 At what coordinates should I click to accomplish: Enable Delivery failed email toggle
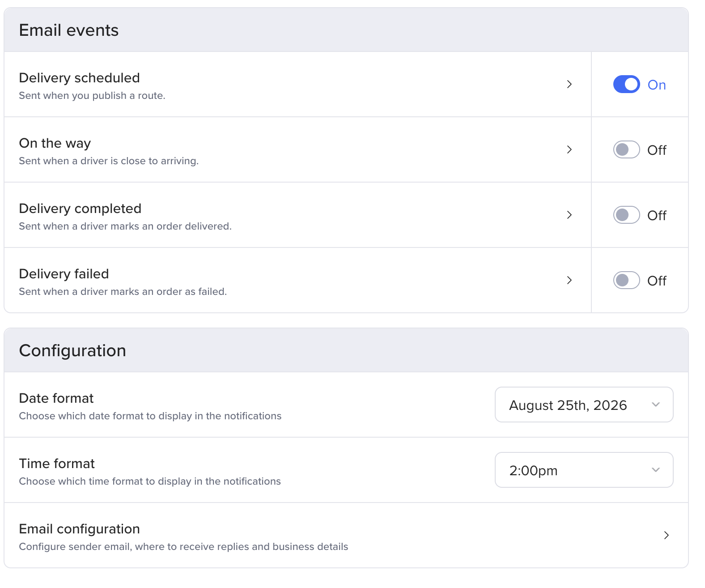[x=626, y=280]
